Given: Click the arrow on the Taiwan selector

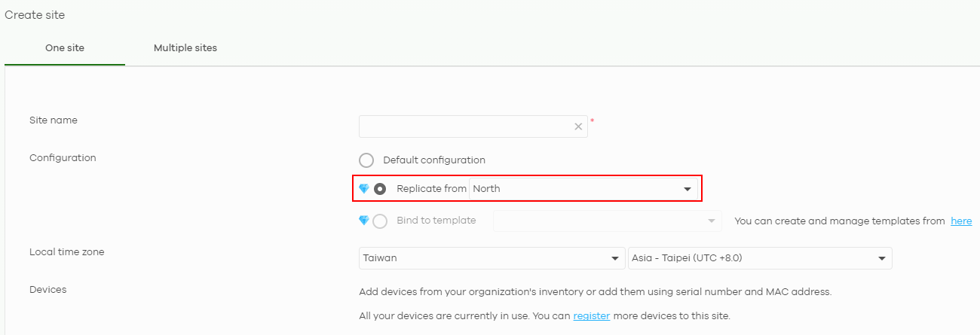Looking at the screenshot, I should 614,259.
